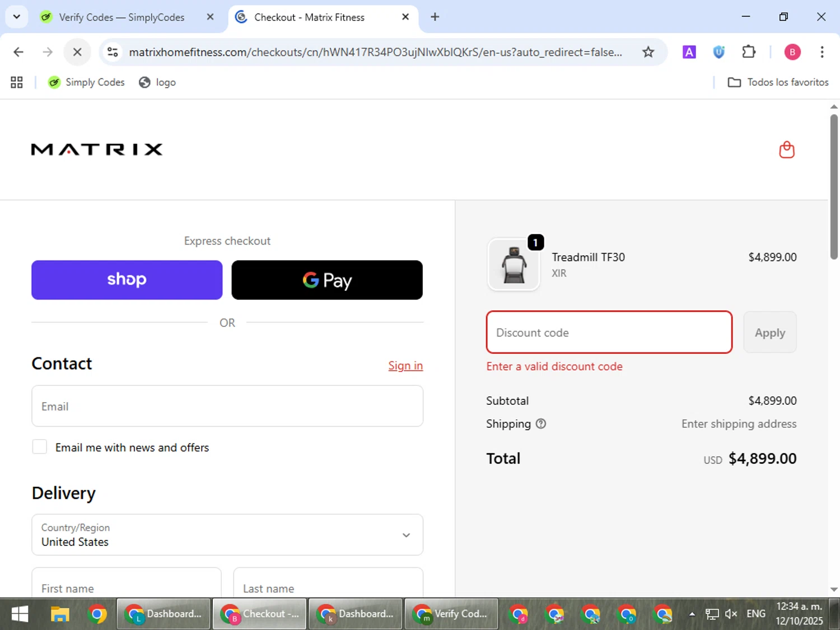
Task: Click muted volume tray icon
Action: (731, 614)
